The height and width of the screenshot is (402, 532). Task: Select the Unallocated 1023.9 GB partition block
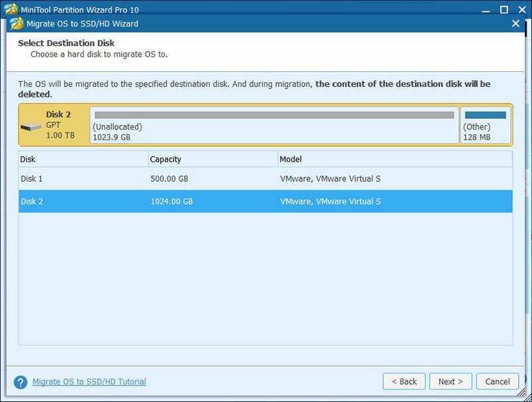[274, 125]
